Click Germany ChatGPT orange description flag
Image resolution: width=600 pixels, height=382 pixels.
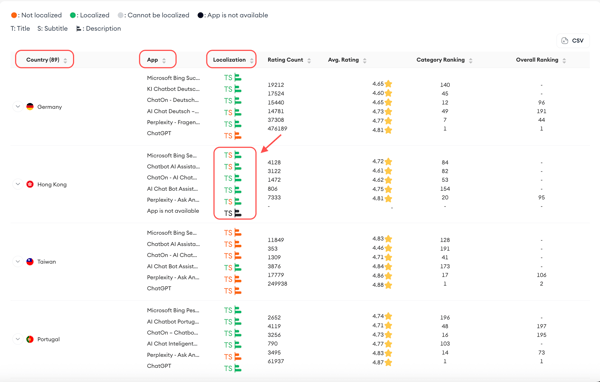pos(238,135)
